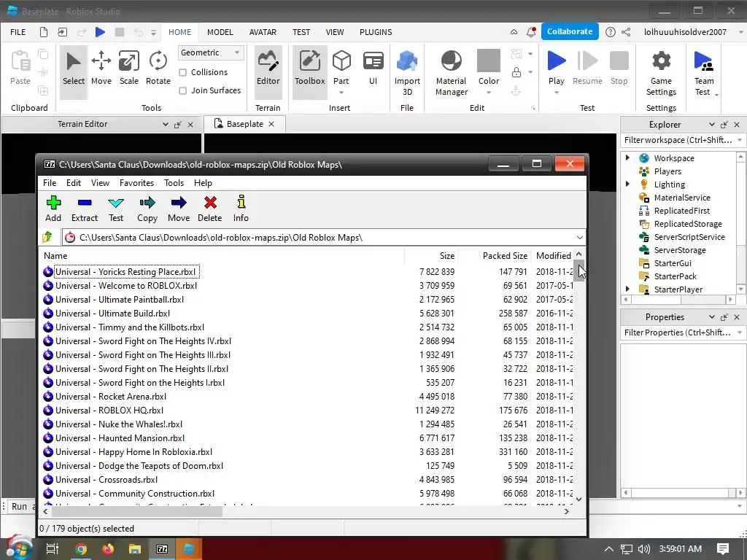Click Import 3D
Image resolution: width=747 pixels, height=560 pixels.
tap(407, 74)
